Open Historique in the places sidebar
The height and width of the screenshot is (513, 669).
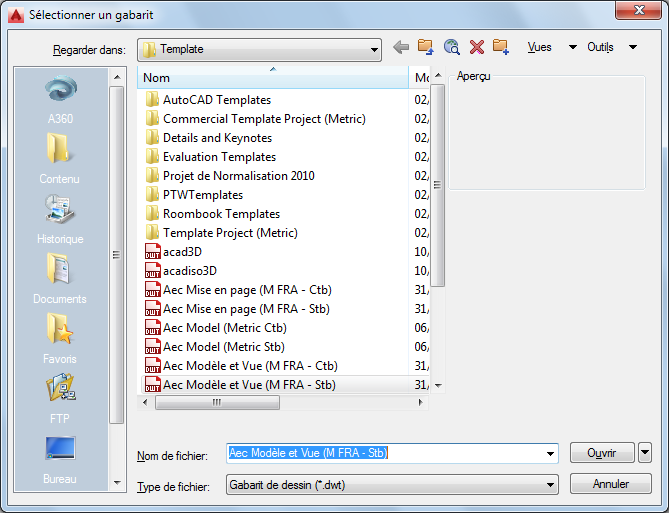[60, 219]
